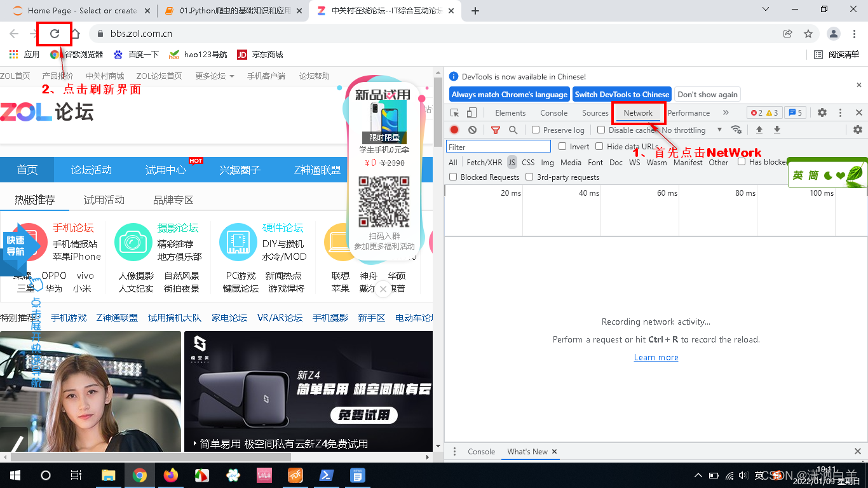This screenshot has width=868, height=488.
Task: Open the Console drawer tab
Action: point(481,452)
